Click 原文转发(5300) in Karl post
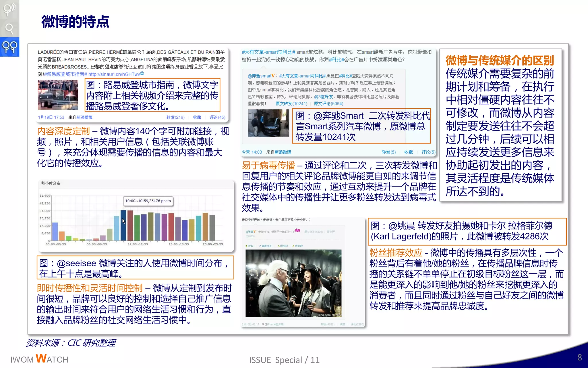This screenshot has height=368, width=588. pyautogui.click(x=314, y=231)
